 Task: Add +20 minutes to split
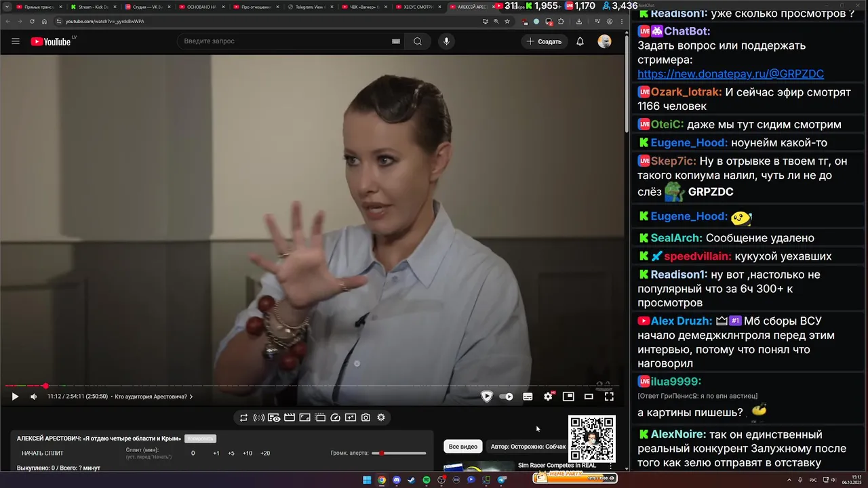click(265, 453)
